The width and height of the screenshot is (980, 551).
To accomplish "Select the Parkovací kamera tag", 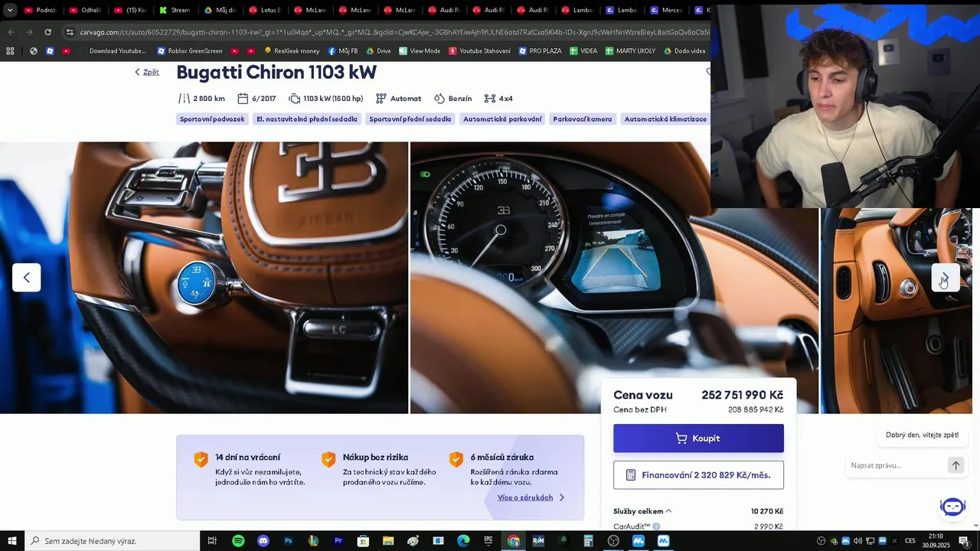I will click(x=583, y=119).
